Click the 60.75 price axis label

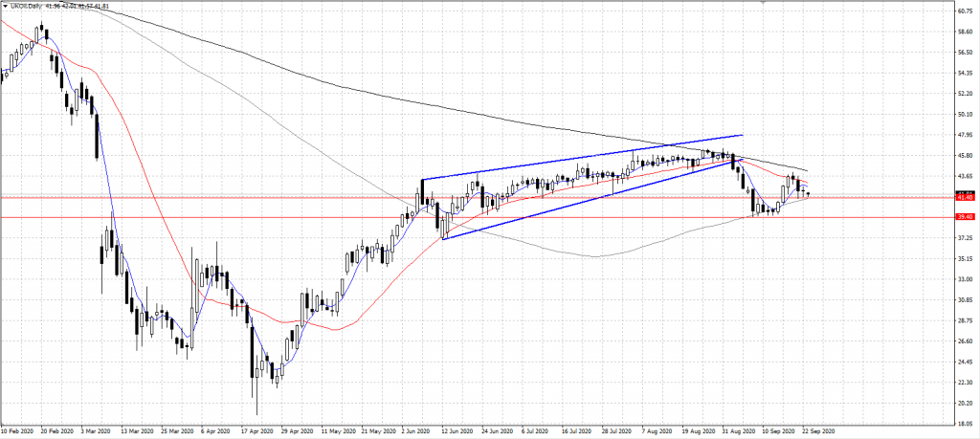click(x=966, y=12)
